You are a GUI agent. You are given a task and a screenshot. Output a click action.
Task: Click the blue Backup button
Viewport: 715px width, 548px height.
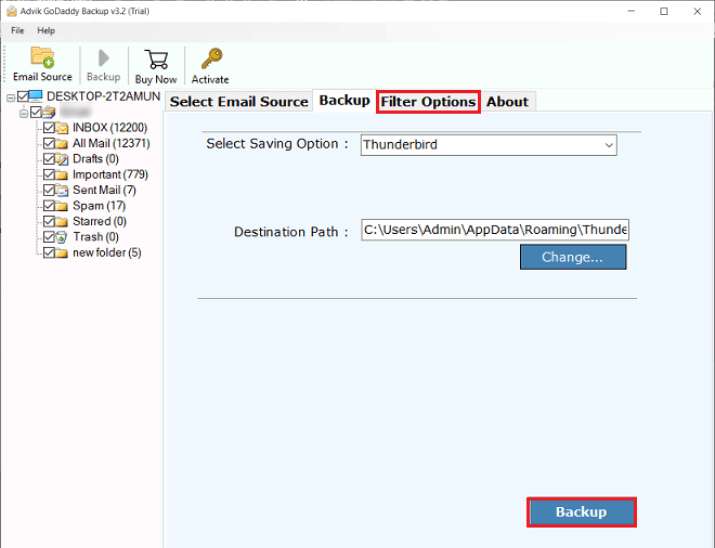tap(581, 512)
